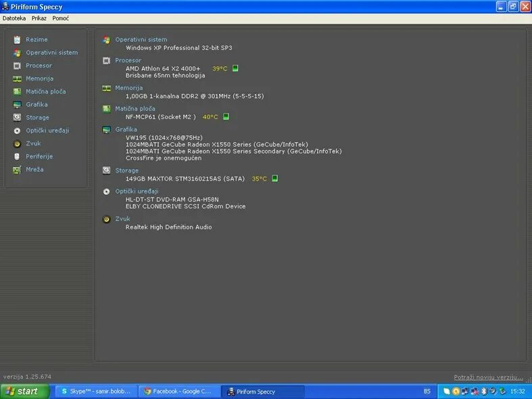This screenshot has height=399, width=532.
Task: Open the Optički uređaji disc icon in sidebar
Action: 17,131
